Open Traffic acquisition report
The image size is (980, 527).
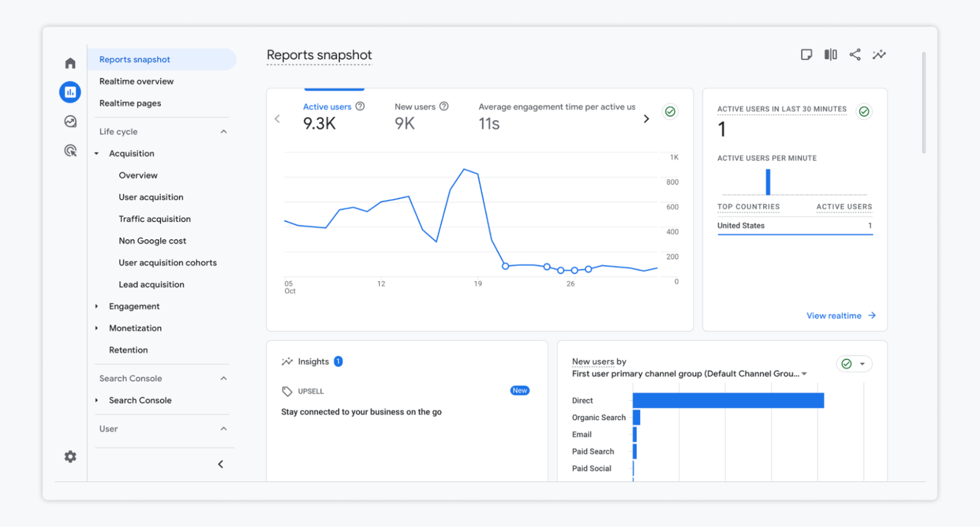(154, 219)
